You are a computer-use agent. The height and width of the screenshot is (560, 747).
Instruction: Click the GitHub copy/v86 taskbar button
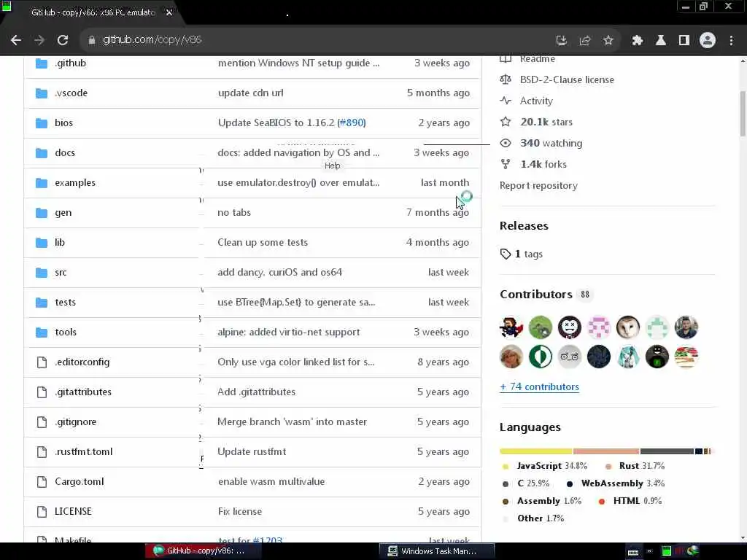coord(204,551)
